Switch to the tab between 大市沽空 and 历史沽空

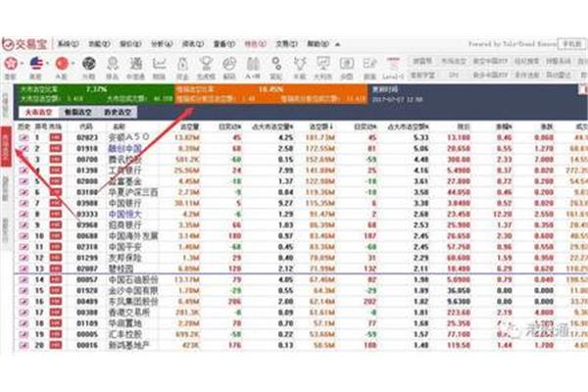click(78, 112)
